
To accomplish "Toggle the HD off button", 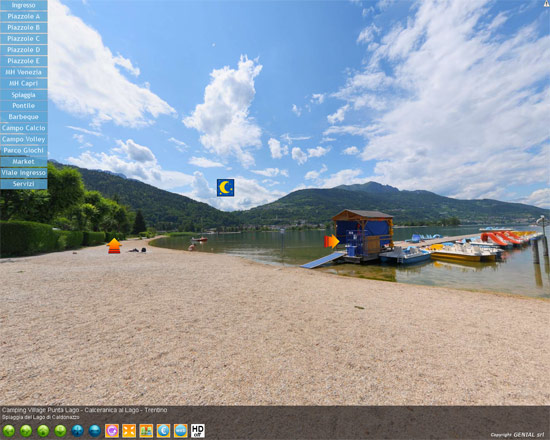I will click(x=198, y=431).
